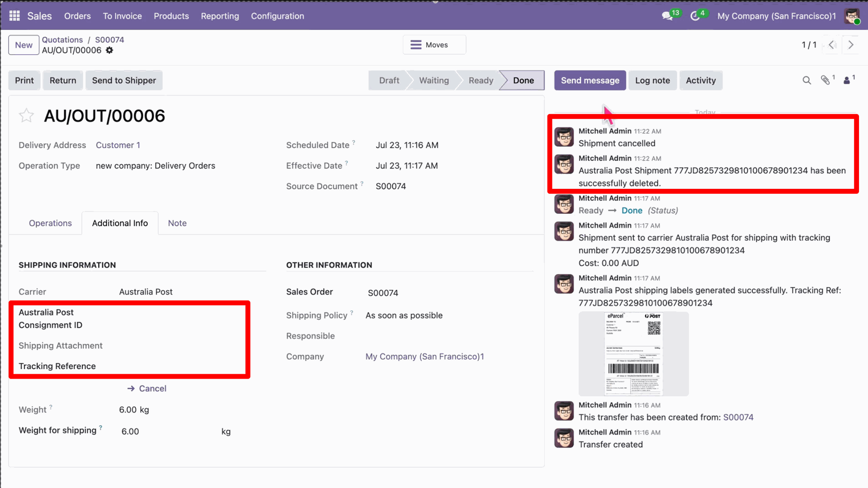Click the Return button
Image resolution: width=868 pixels, height=488 pixels.
click(x=63, y=80)
